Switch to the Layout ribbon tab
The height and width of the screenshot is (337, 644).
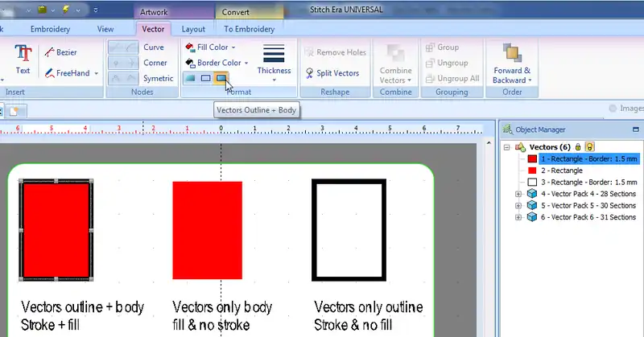[x=193, y=29]
